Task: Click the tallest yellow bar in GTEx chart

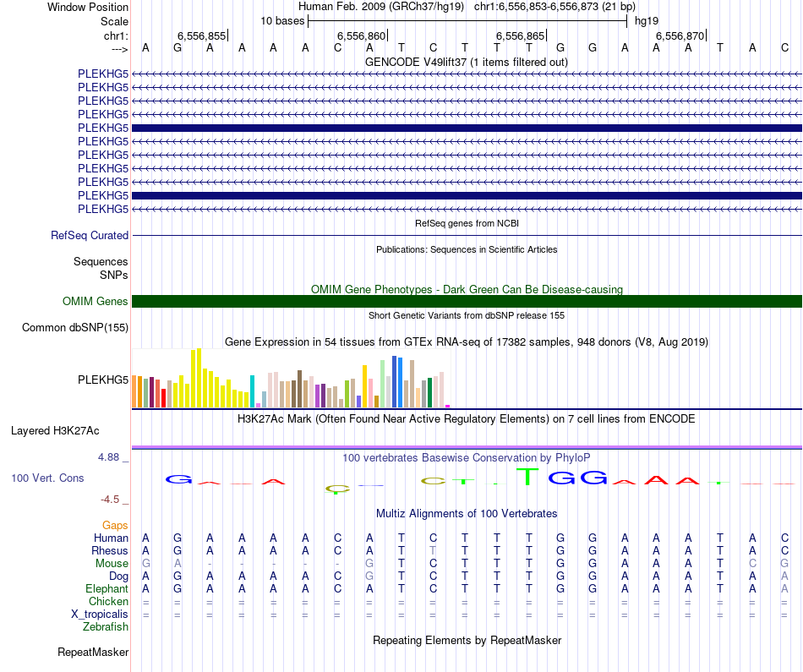Action: (x=199, y=378)
